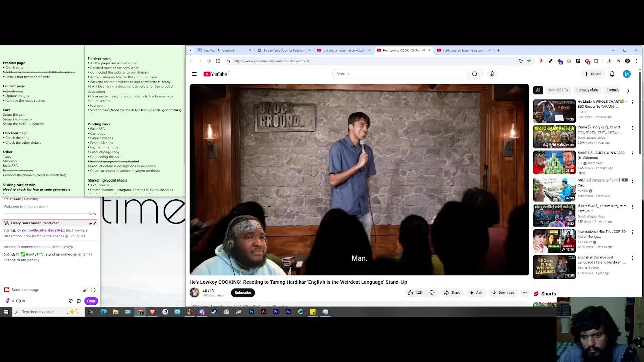
Task: Open Task View on the taskbar
Action: click(90, 312)
